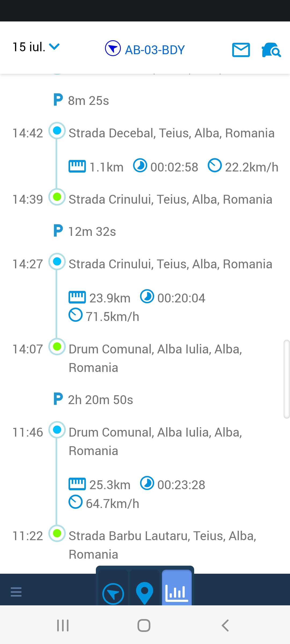This screenshot has height=644, width=290.
Task: Switch to the live navigation tab
Action: 113,594
